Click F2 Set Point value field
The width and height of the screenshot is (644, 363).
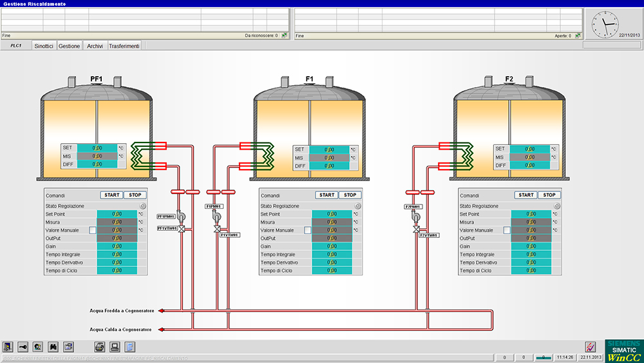tap(531, 214)
